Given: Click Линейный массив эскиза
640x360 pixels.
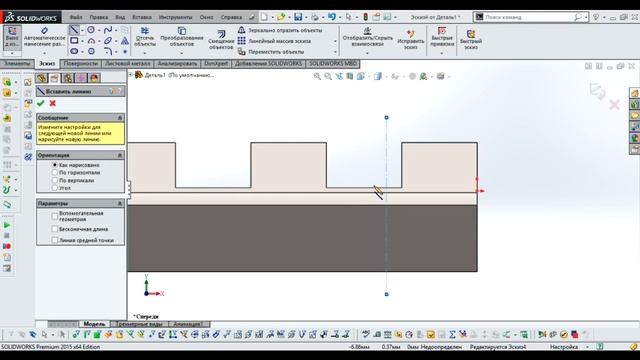Looking at the screenshot, I should 275,41.
